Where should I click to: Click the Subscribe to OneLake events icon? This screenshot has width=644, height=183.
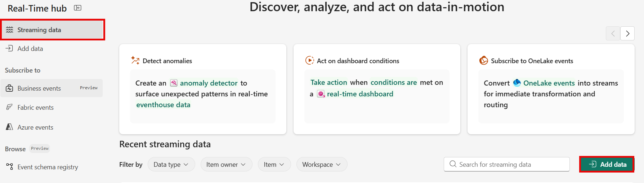point(483,60)
